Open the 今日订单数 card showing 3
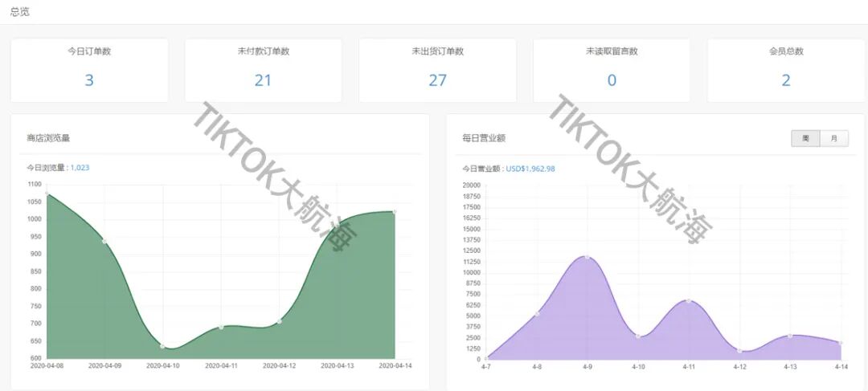Screen dimensions: 868x391 click(89, 70)
